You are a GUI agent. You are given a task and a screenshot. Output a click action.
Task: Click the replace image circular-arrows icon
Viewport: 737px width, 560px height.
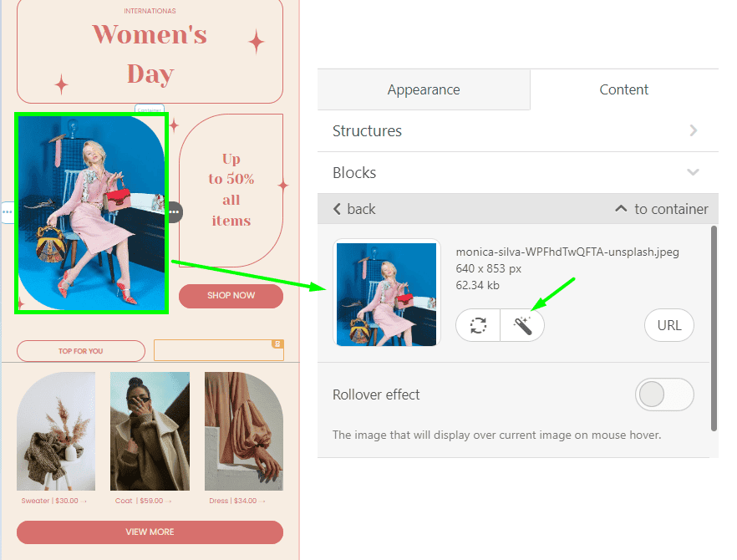click(x=477, y=326)
